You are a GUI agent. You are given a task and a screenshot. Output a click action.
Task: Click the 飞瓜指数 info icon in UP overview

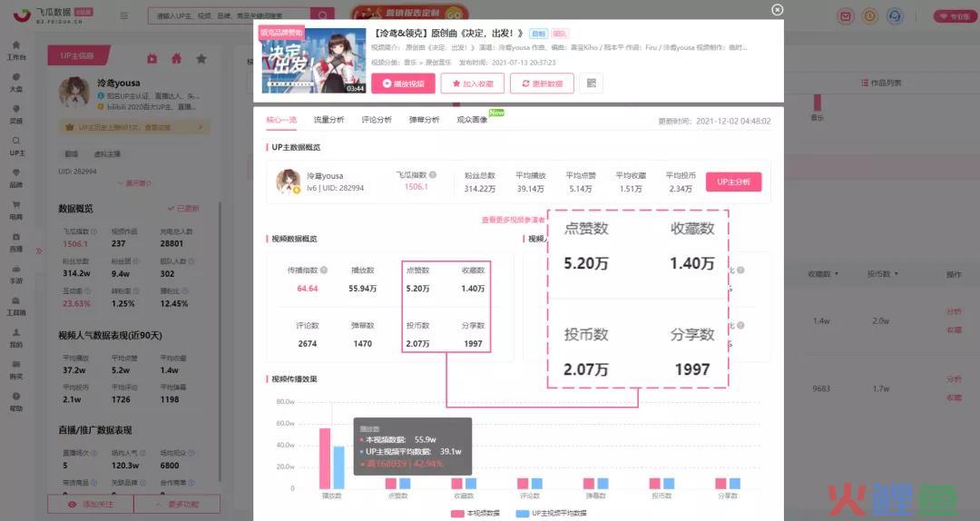click(x=433, y=175)
